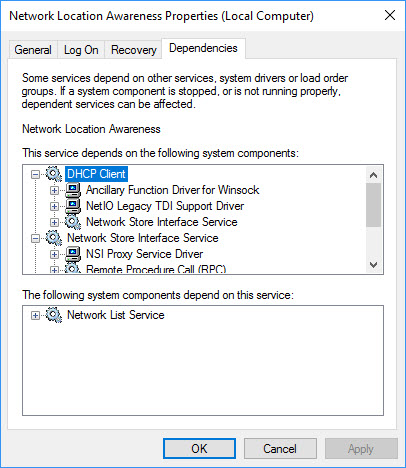406x468 pixels.
Task: Click the Network List Service gear icon
Action: tap(54, 315)
